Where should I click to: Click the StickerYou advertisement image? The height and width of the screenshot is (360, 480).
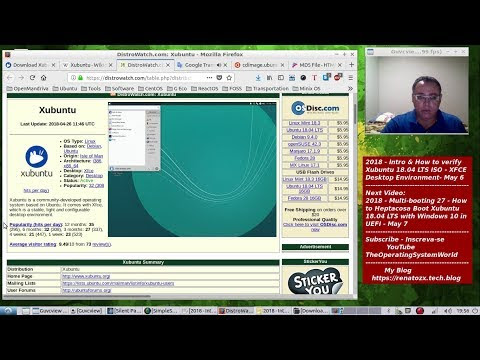[x=315, y=281]
